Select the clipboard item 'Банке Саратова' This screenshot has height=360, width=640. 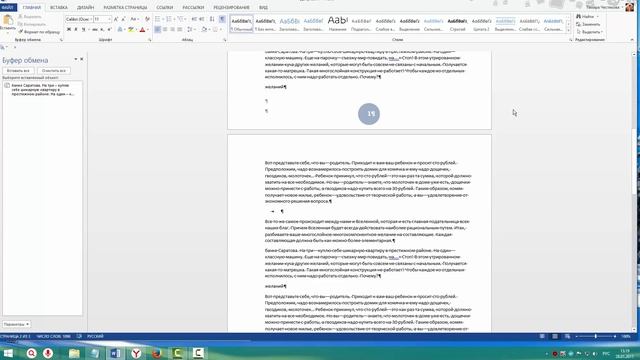click(42, 90)
